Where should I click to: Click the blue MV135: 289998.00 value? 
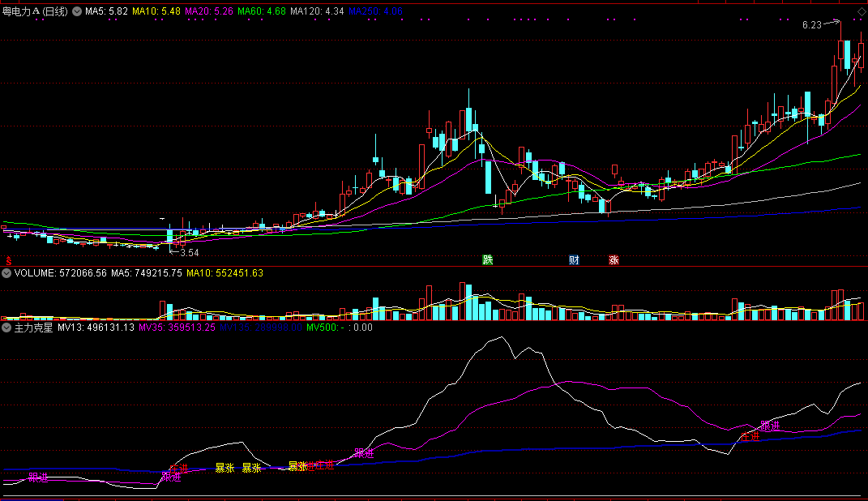pyautogui.click(x=261, y=328)
